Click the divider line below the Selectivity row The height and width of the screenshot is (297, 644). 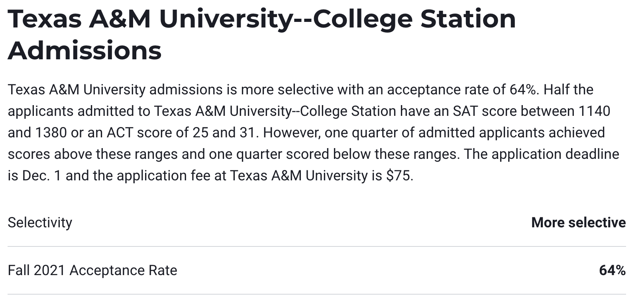pos(317,246)
